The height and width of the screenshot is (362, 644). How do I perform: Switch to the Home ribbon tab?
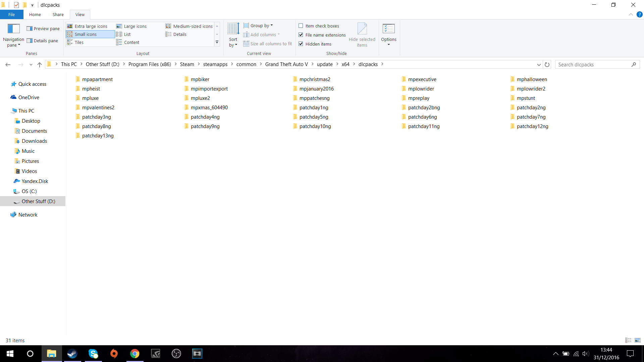[x=35, y=14]
